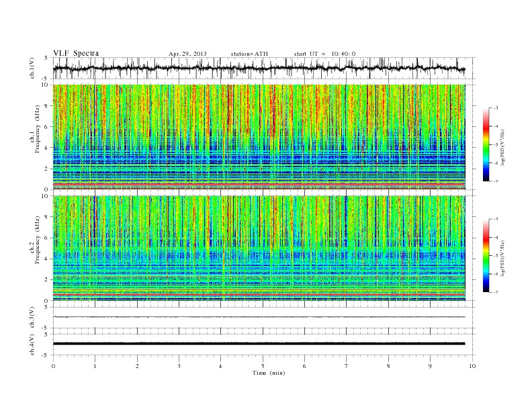
Task: Click tick label "3" on the Time axis
Action: pos(179,366)
